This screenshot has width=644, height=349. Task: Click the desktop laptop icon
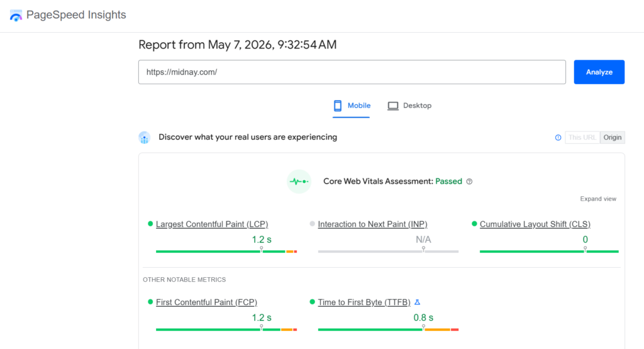[393, 106]
